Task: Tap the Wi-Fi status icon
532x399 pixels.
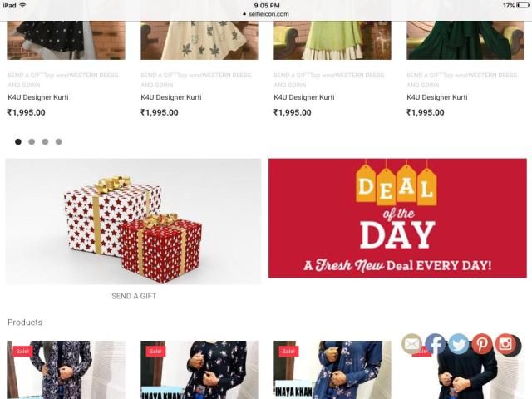Action: (22, 6)
